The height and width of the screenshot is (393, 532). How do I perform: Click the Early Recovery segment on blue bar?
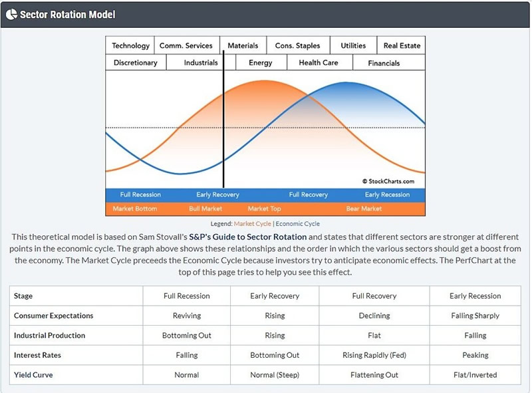217,195
